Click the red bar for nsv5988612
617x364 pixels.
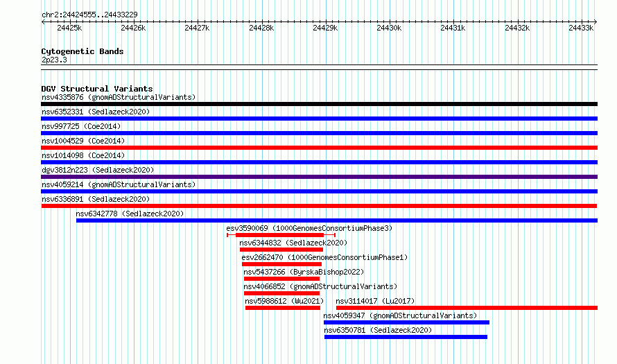(283, 308)
